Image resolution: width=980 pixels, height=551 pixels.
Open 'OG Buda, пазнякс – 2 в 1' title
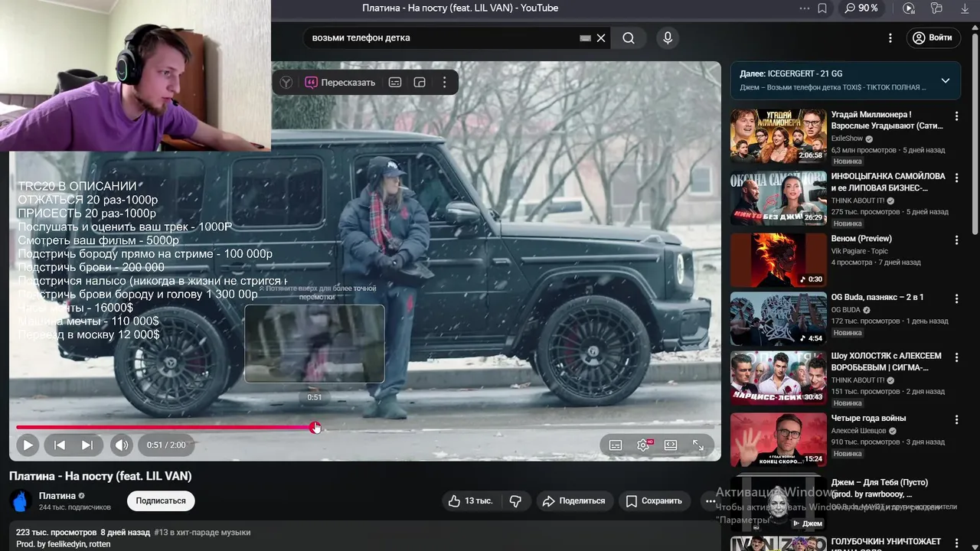tap(877, 298)
